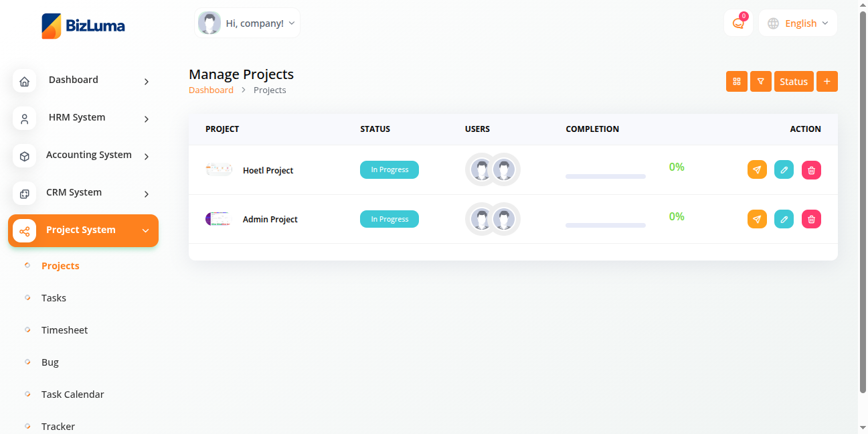Edit Hoetl Project using the pencil icon
The height and width of the screenshot is (434, 868).
click(784, 170)
